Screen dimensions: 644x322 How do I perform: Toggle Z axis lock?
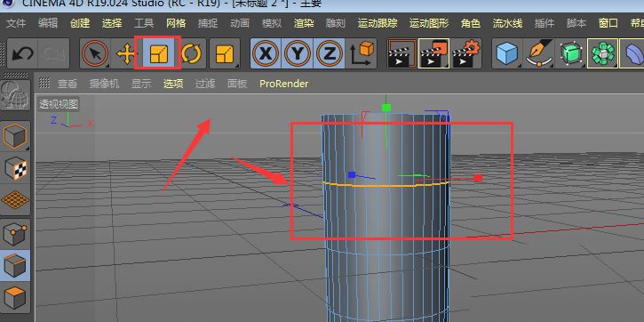click(x=329, y=54)
